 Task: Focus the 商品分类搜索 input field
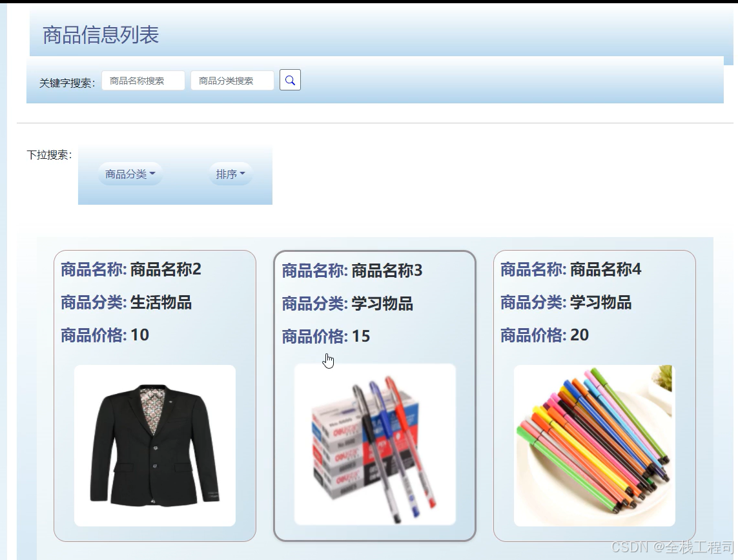(232, 81)
